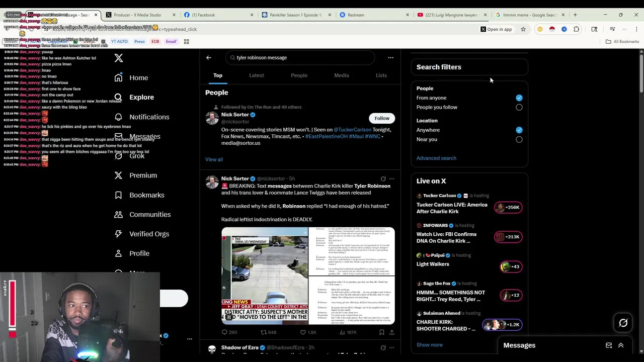This screenshot has height=362, width=644.
Task: Open Communities in the sidebar
Action: (x=142, y=214)
